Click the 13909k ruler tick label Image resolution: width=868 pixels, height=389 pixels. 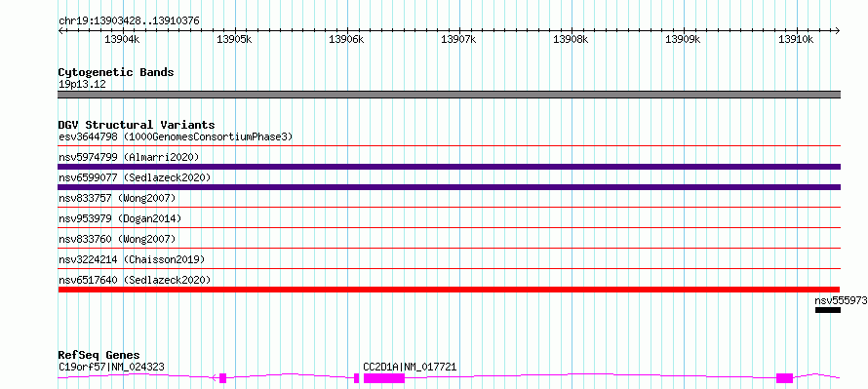click(x=683, y=39)
